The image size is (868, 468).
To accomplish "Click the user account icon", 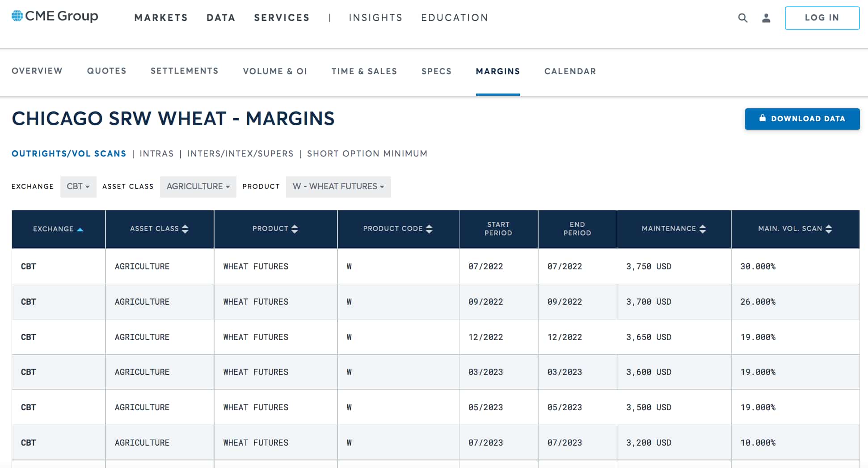I will pyautogui.click(x=766, y=18).
